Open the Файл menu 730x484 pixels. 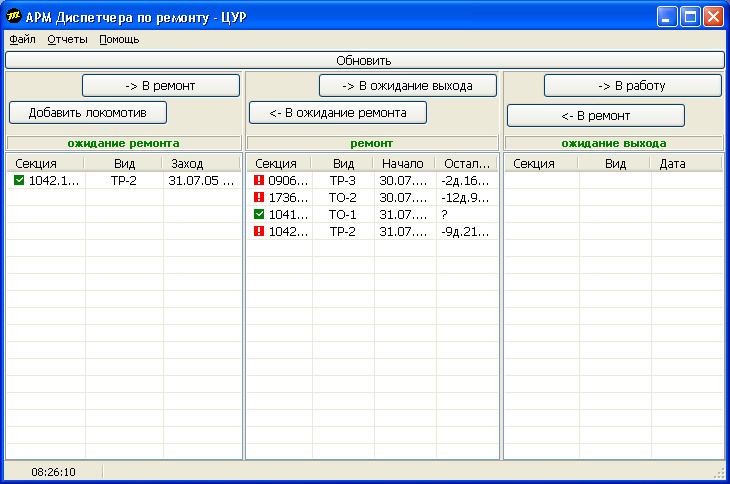coord(22,40)
